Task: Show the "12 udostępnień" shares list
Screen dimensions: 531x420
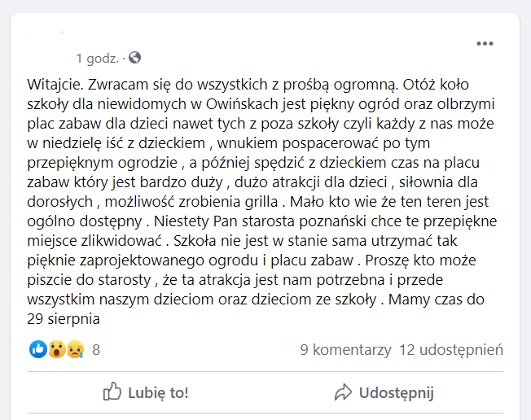Action: [x=451, y=350]
